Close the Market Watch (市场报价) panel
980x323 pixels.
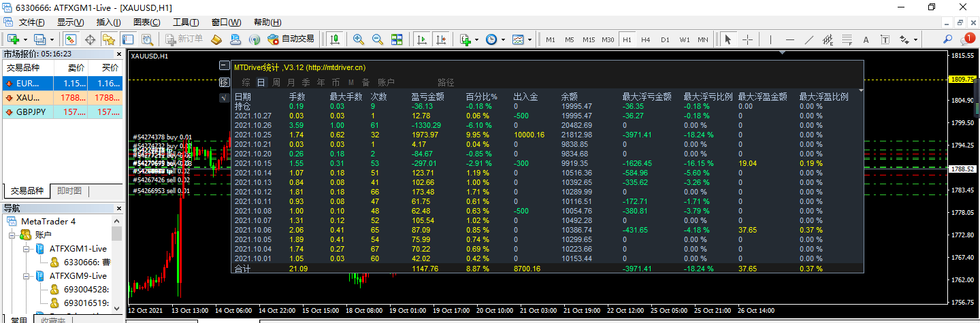(118, 54)
